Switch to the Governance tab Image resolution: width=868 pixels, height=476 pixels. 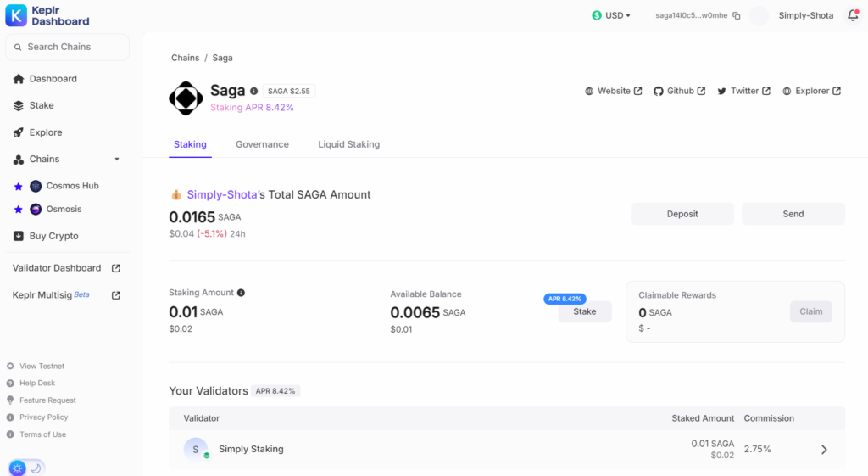pos(262,144)
